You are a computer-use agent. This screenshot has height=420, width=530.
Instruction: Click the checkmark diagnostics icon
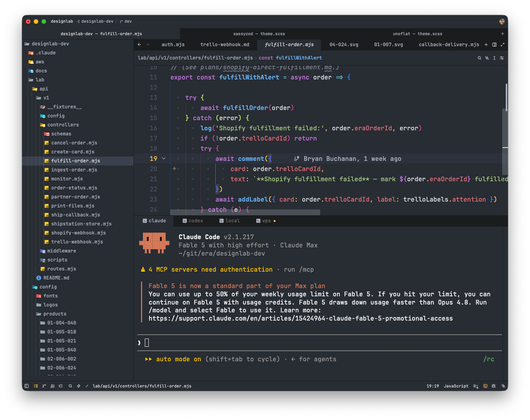(87, 386)
